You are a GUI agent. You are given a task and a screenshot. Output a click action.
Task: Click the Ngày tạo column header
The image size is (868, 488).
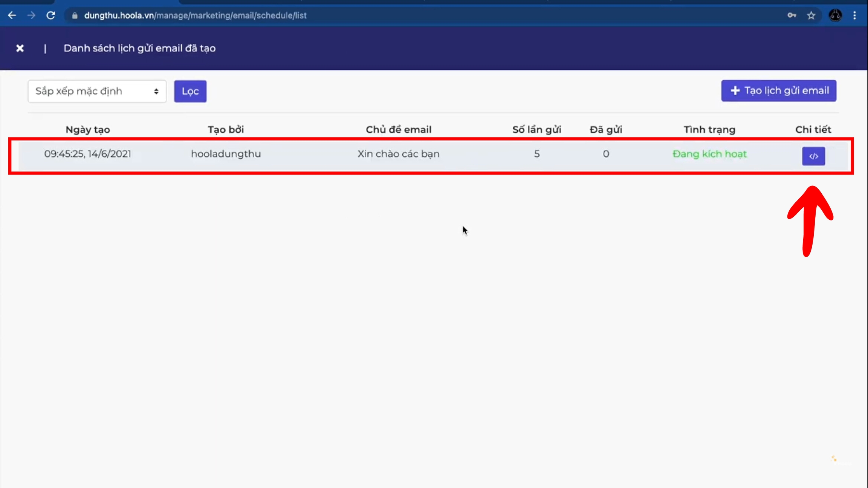tap(88, 130)
